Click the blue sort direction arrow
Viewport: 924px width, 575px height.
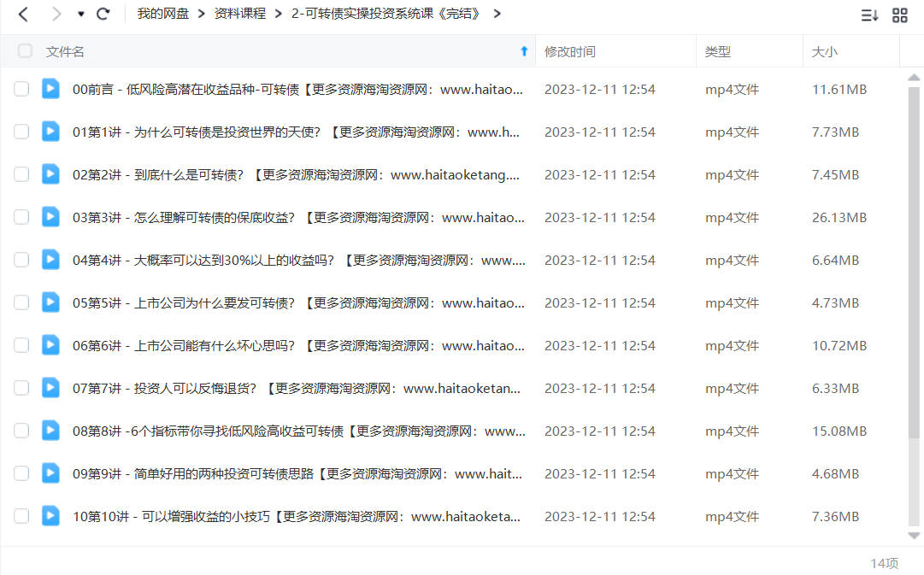click(x=524, y=51)
